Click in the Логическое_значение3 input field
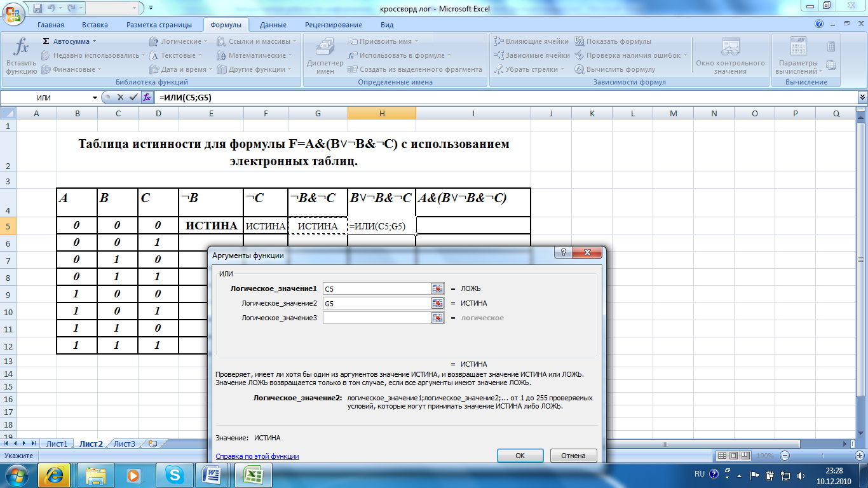This screenshot has height=488, width=868. (x=377, y=318)
